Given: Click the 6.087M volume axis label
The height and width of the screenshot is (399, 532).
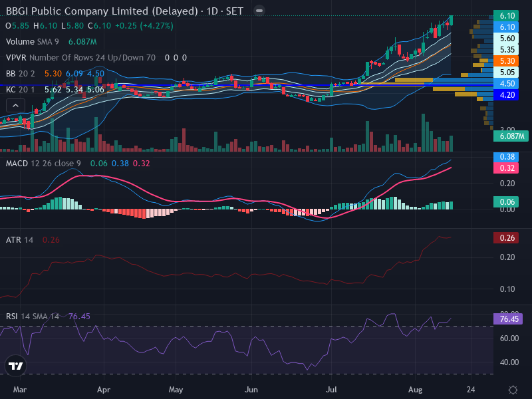Looking at the screenshot, I should coord(511,136).
